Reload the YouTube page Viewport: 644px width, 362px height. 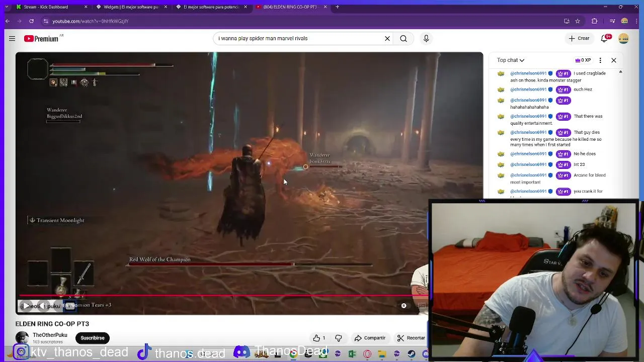point(31,21)
